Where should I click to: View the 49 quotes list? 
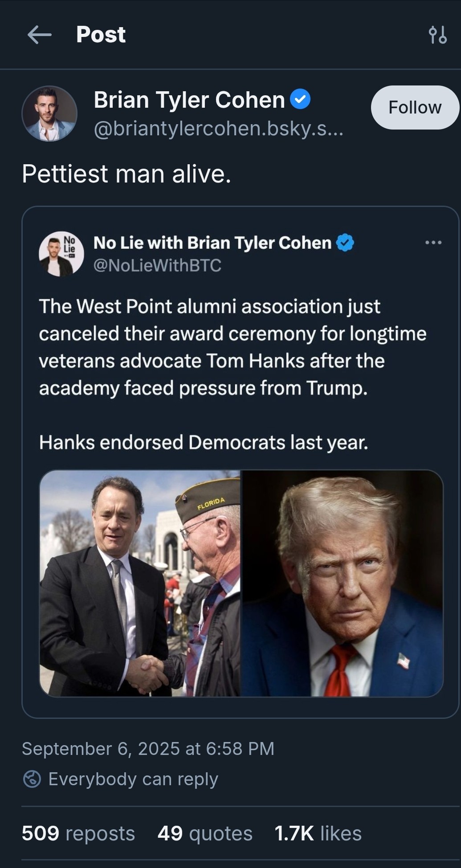[205, 833]
